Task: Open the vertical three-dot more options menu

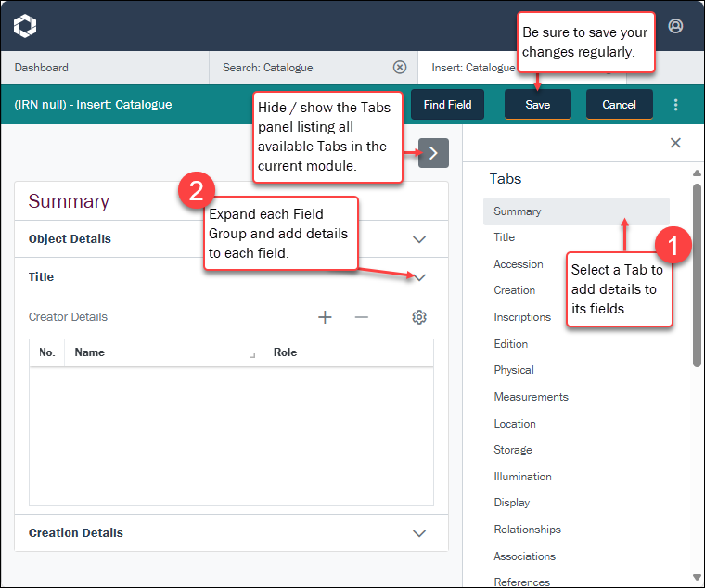Action: pyautogui.click(x=675, y=105)
